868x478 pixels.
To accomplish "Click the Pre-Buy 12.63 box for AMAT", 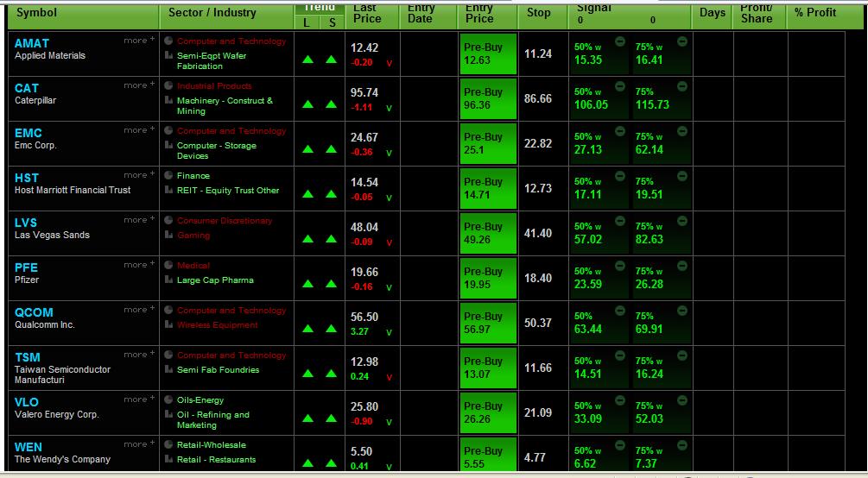I will (488, 53).
